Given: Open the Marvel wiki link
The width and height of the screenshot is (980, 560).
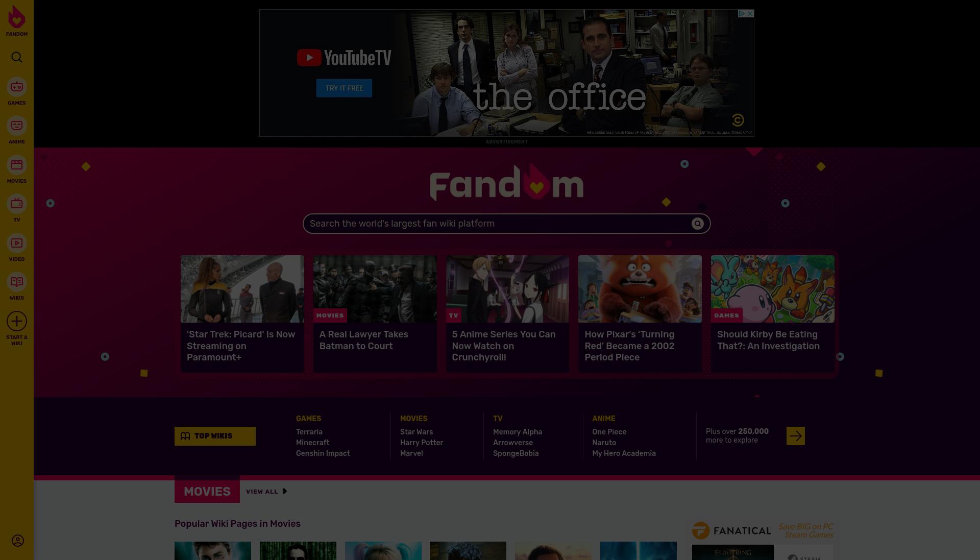Looking at the screenshot, I should (x=411, y=453).
